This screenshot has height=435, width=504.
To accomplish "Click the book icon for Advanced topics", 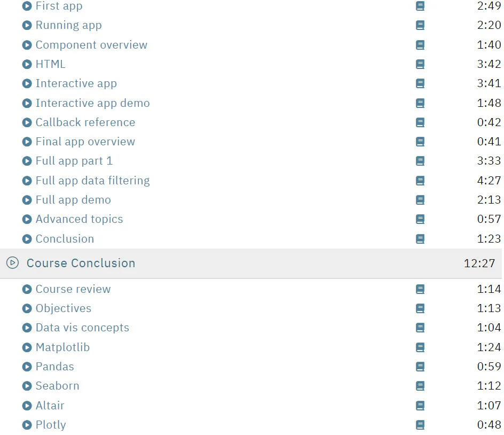I will [x=420, y=219].
